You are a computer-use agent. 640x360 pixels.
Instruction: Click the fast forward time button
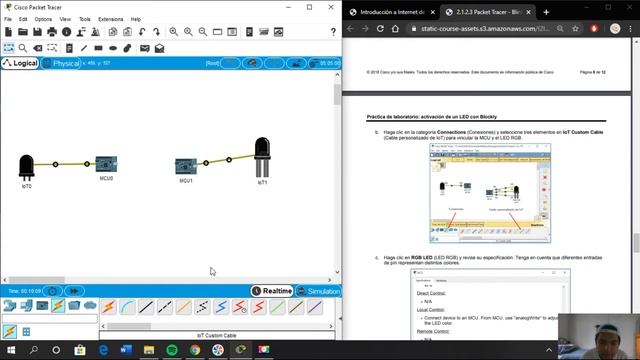point(74,291)
